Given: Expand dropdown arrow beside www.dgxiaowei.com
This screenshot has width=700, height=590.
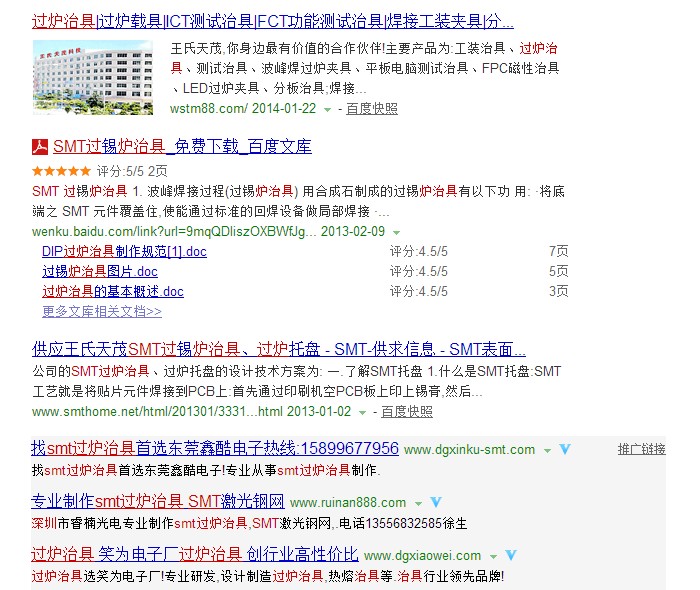Looking at the screenshot, I should click(493, 557).
